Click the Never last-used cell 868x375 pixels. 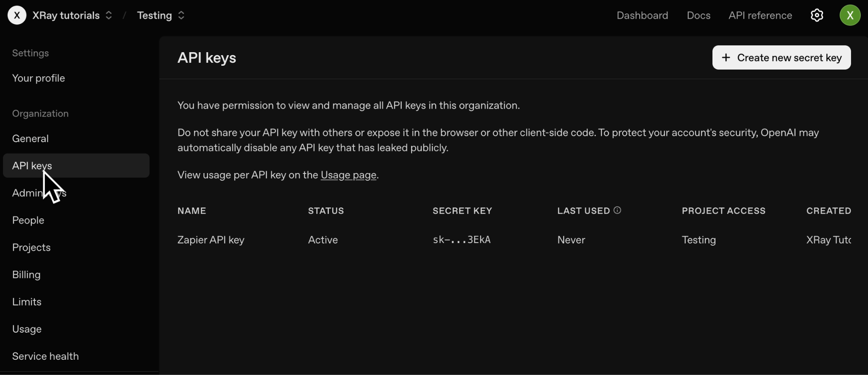[571, 240]
